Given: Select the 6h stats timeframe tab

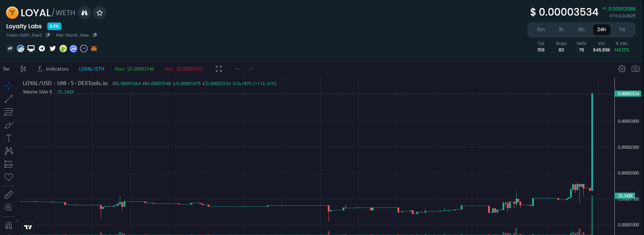Looking at the screenshot, I should [x=581, y=30].
